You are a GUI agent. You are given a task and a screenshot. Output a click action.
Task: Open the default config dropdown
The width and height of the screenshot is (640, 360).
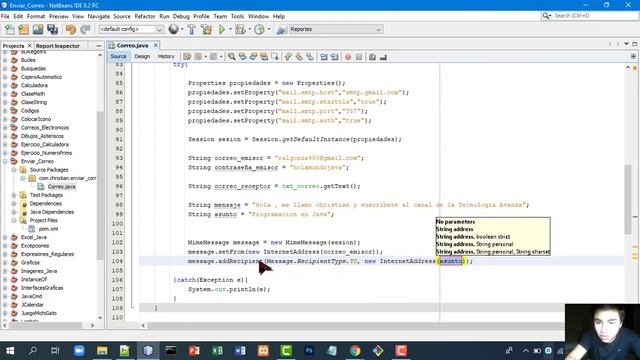pos(131,29)
